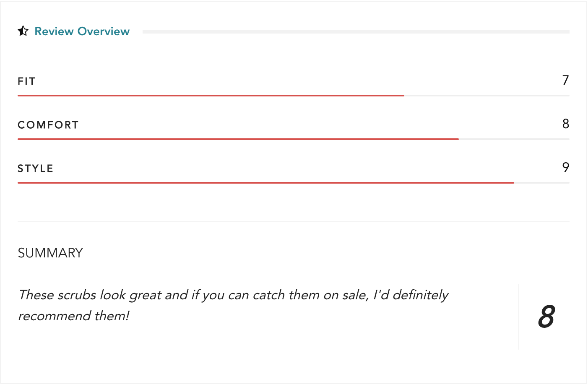Click the red COMFORT rating bar
Viewport: 588px width, 384px height.
pyautogui.click(x=238, y=139)
